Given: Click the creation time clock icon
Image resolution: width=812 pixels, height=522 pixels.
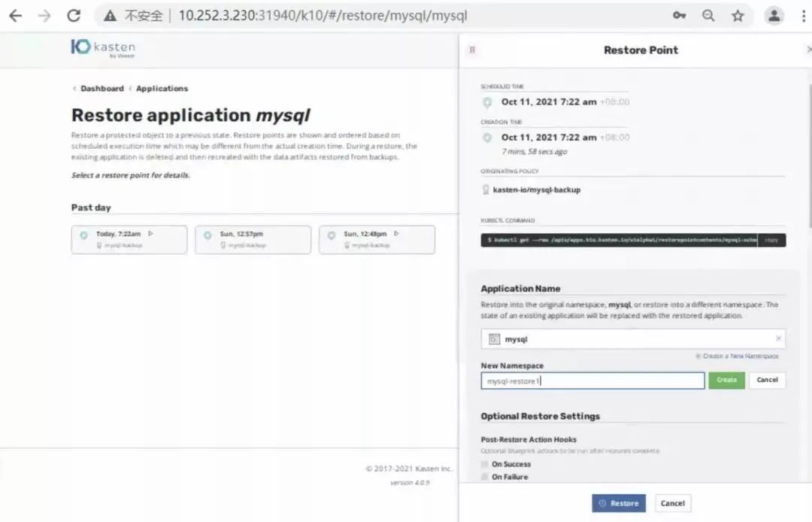Looking at the screenshot, I should pyautogui.click(x=486, y=138).
